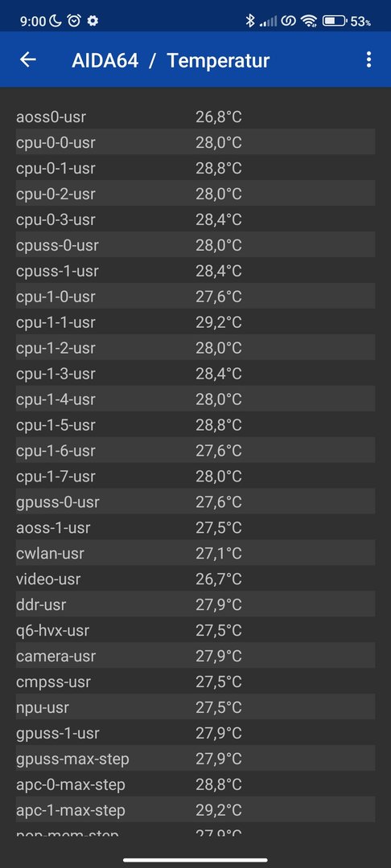Tap the settings gear status icon

point(93,21)
